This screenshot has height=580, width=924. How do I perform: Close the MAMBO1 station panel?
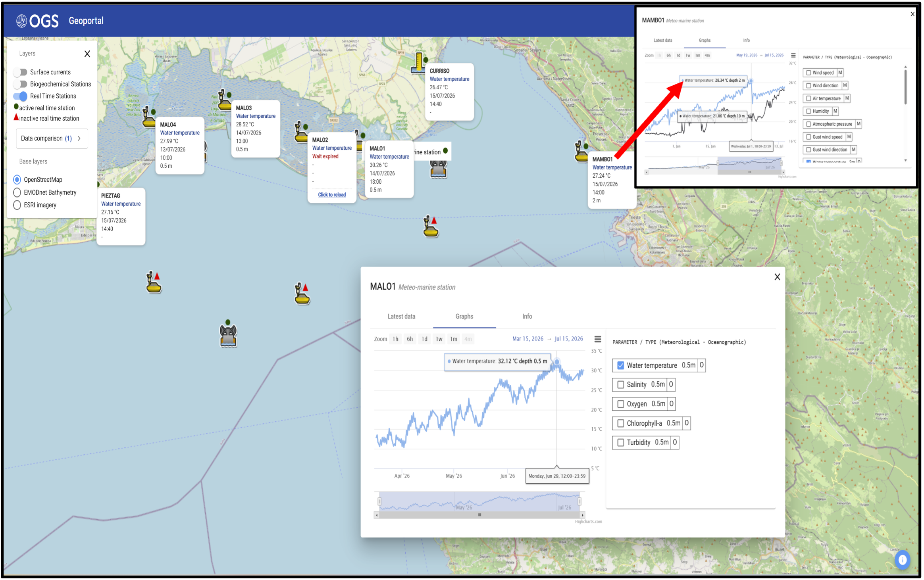pyautogui.click(x=912, y=14)
